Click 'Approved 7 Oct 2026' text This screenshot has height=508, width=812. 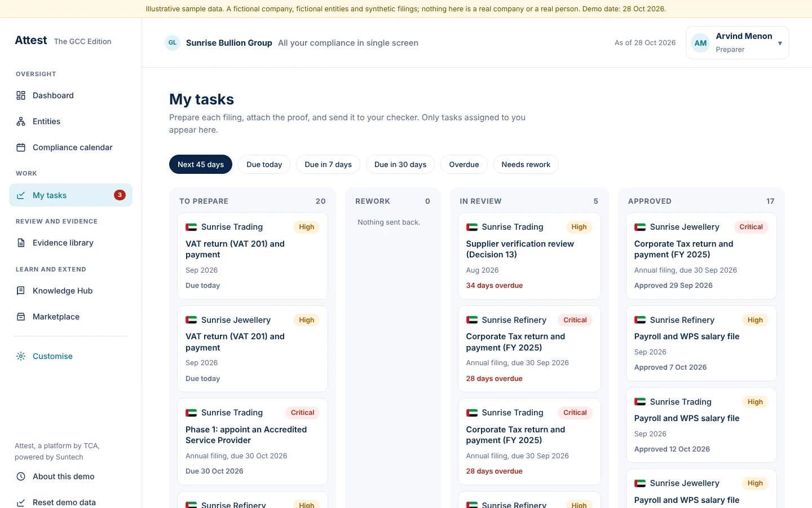(x=670, y=367)
